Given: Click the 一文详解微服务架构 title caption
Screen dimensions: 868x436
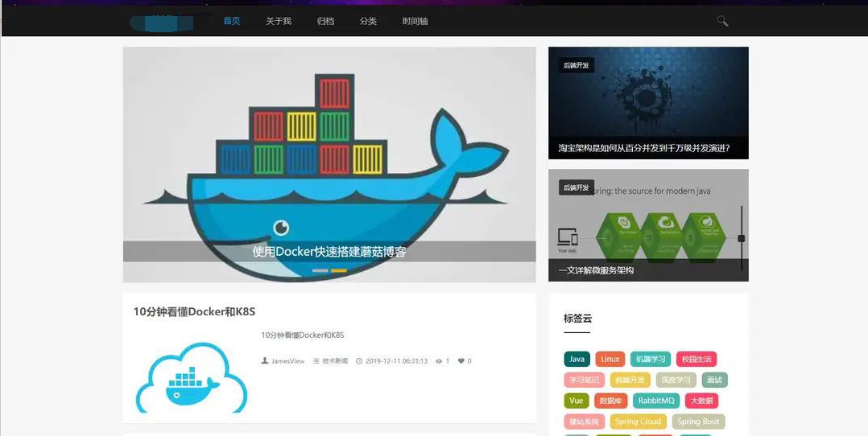Looking at the screenshot, I should 596,270.
